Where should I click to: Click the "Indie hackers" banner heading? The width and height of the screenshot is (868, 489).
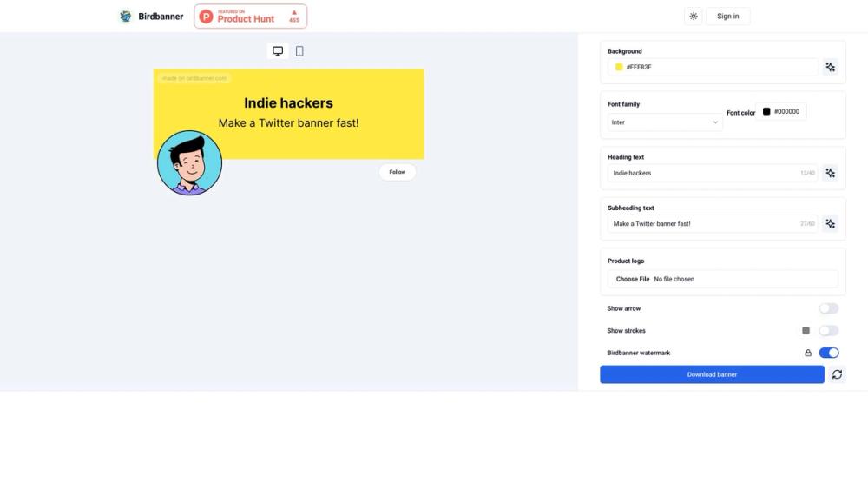point(288,103)
